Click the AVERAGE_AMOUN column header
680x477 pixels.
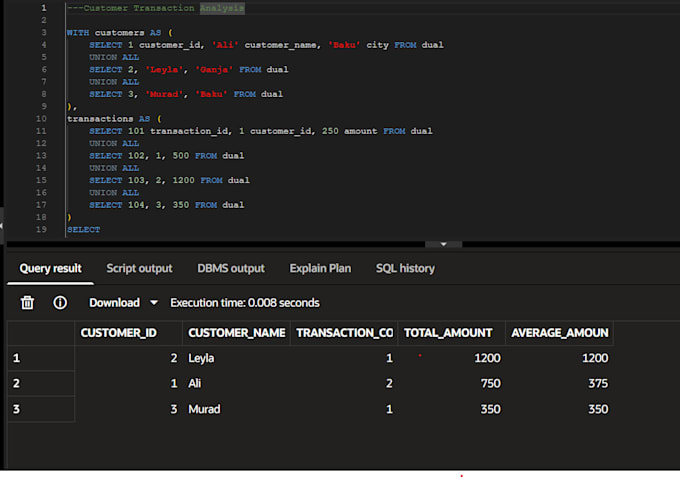pyautogui.click(x=559, y=333)
